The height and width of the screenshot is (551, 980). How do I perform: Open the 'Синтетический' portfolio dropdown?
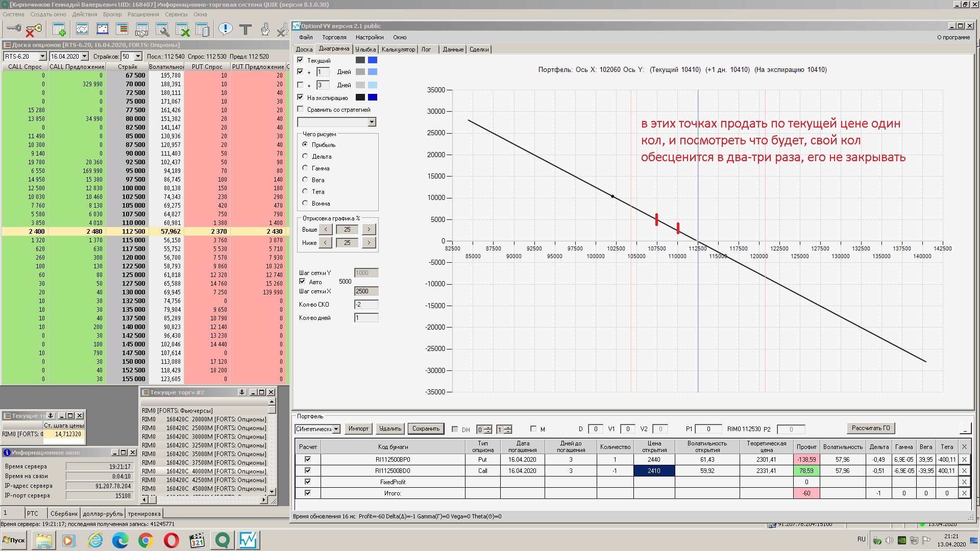(x=336, y=429)
